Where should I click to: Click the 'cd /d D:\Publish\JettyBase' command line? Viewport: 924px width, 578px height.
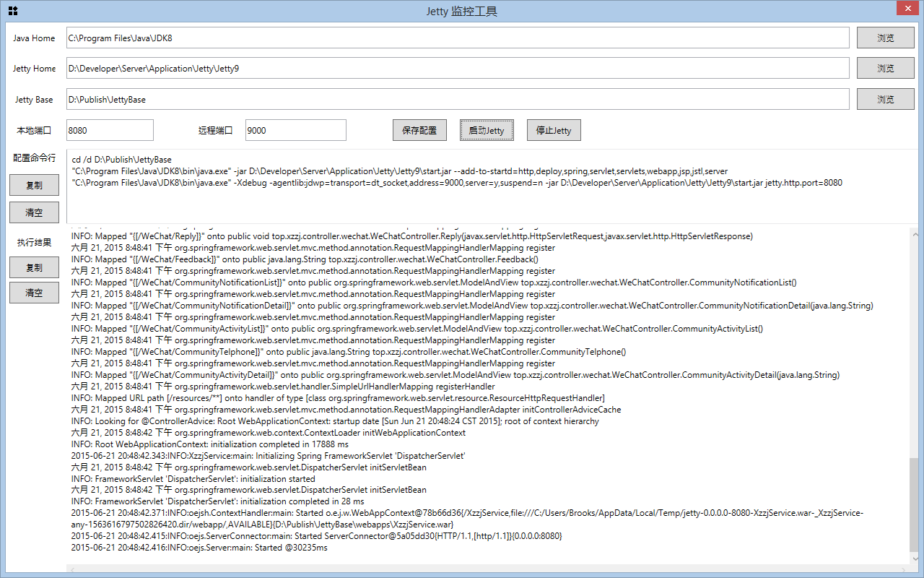(121, 160)
